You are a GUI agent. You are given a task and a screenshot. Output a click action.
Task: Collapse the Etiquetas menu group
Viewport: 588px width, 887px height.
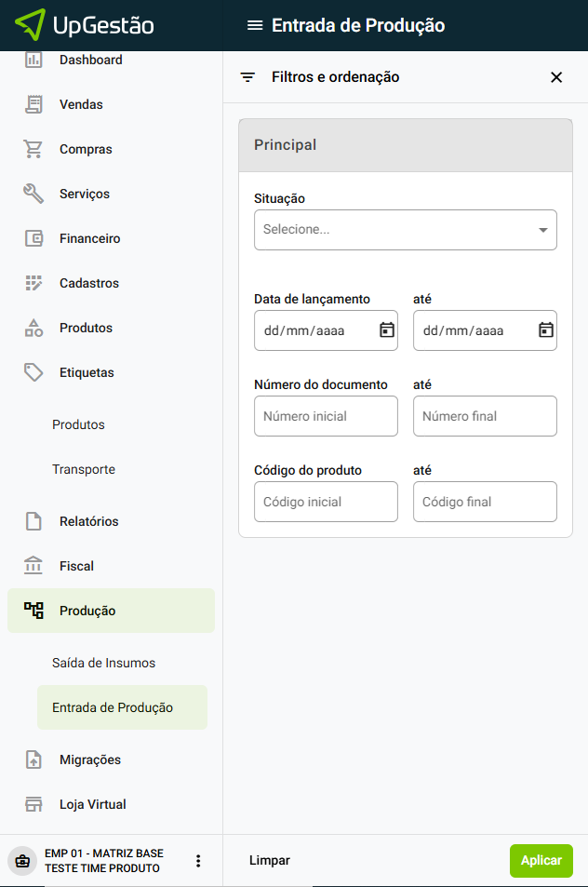coord(87,372)
